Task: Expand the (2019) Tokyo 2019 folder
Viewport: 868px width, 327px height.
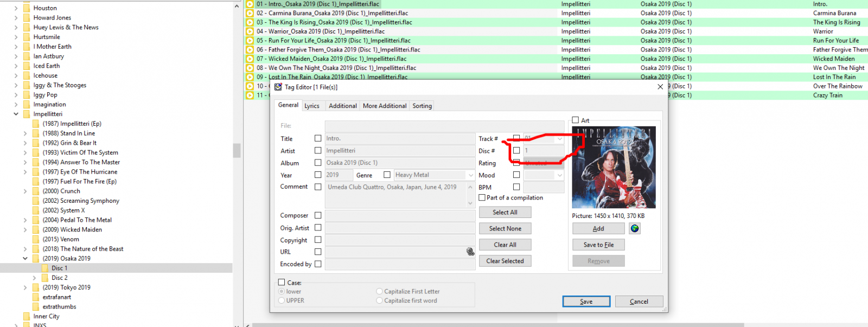Action: tap(25, 287)
